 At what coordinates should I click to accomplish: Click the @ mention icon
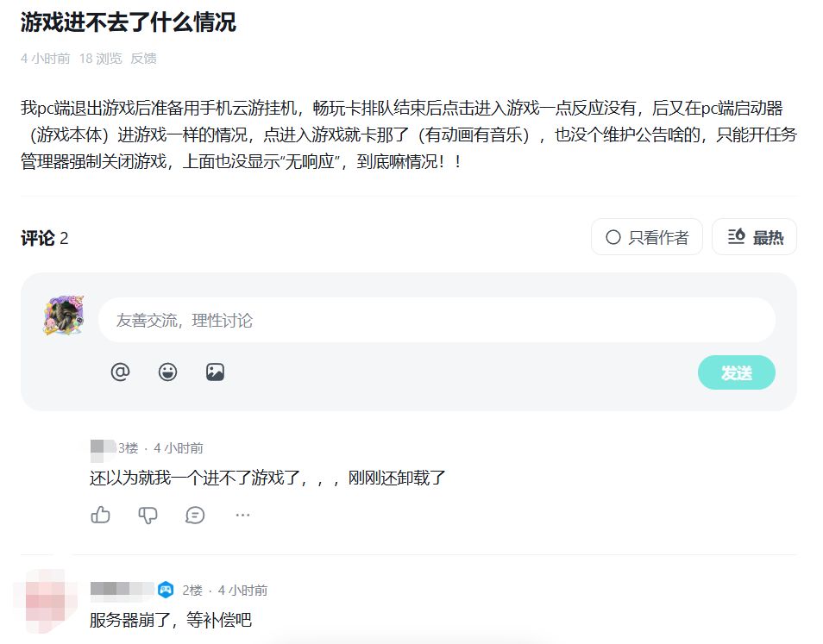[120, 372]
